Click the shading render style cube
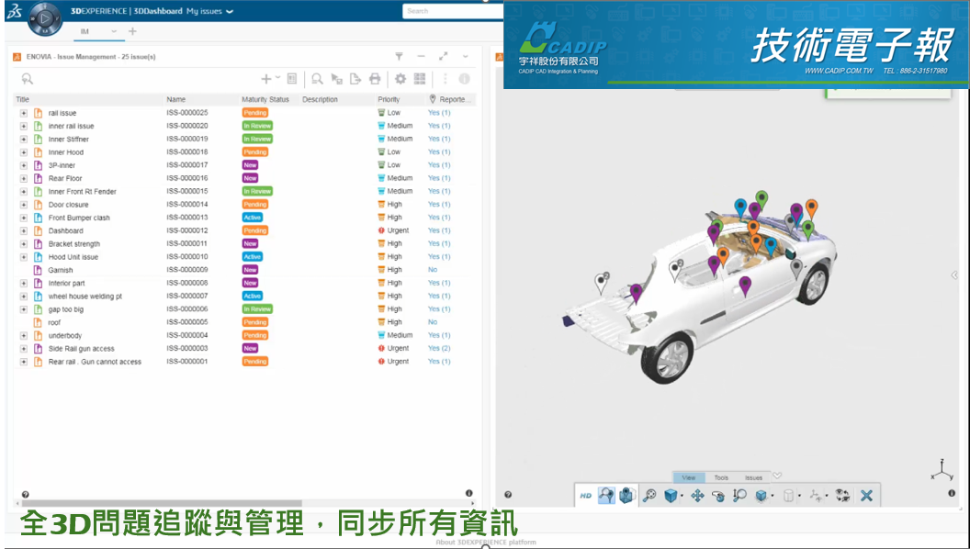The width and height of the screenshot is (970, 560). (x=761, y=495)
